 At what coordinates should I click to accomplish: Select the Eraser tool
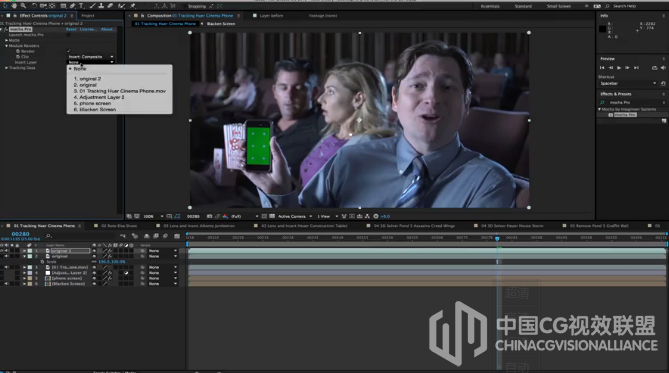tap(110, 6)
